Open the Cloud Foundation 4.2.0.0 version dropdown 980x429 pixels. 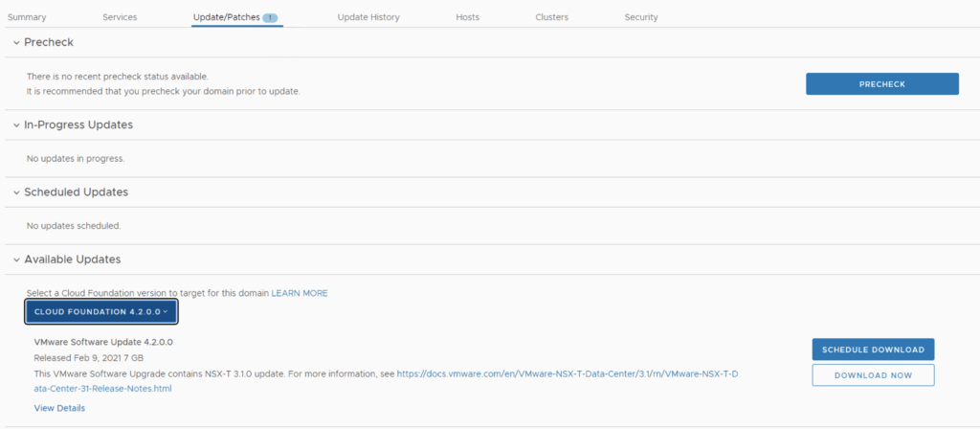point(101,311)
